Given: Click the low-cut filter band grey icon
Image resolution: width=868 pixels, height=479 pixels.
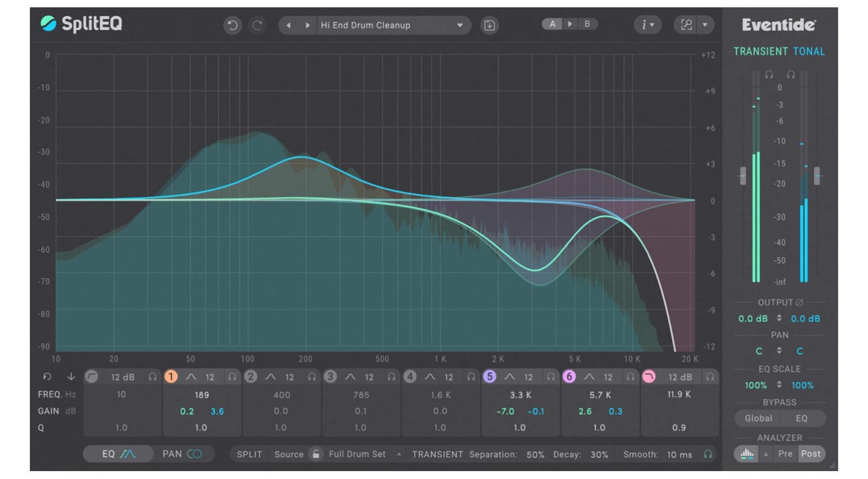Looking at the screenshot, I should [92, 377].
